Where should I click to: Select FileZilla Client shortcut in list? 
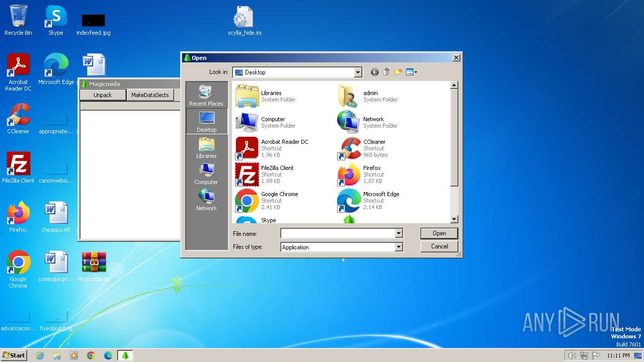(x=265, y=174)
